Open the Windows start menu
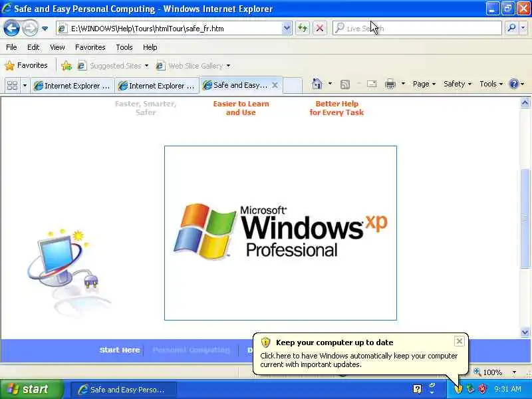 tap(31, 389)
